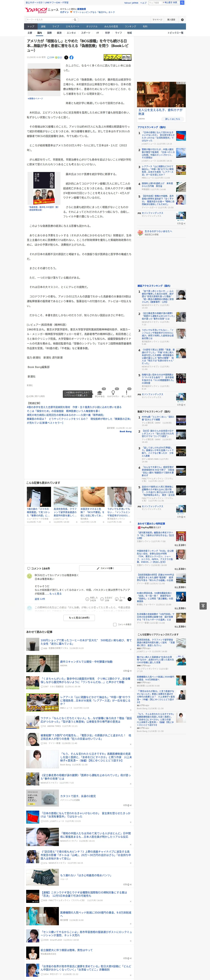Open ranking item 1 日本の首相になんて言われなきゃ
The image size is (210, 980).
click(x=158, y=136)
